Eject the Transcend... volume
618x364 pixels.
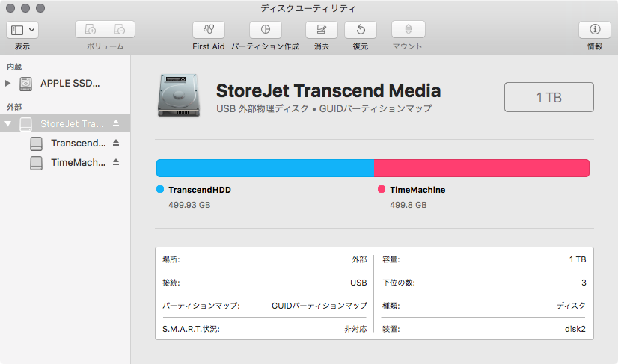(116, 143)
